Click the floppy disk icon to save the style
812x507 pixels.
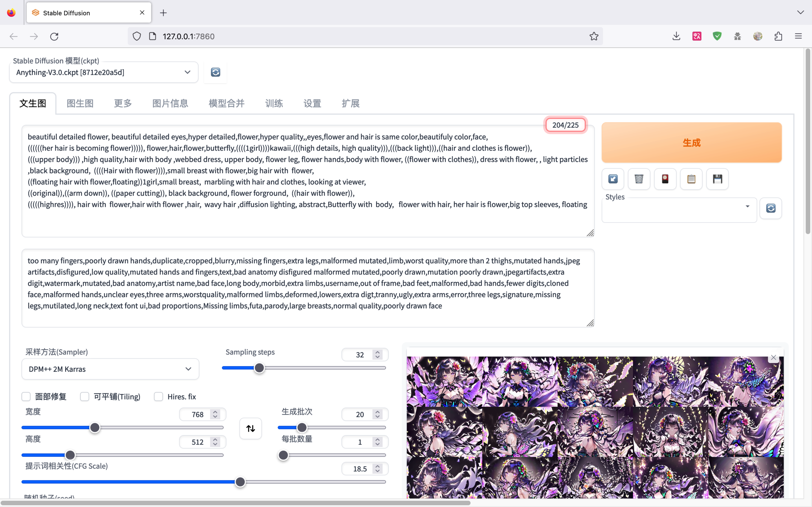click(x=717, y=179)
